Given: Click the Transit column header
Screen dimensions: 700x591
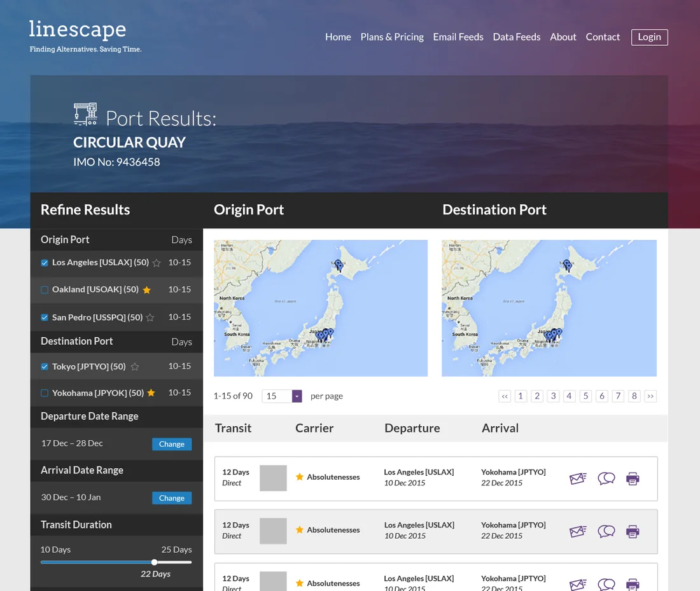Looking at the screenshot, I should [x=233, y=429].
